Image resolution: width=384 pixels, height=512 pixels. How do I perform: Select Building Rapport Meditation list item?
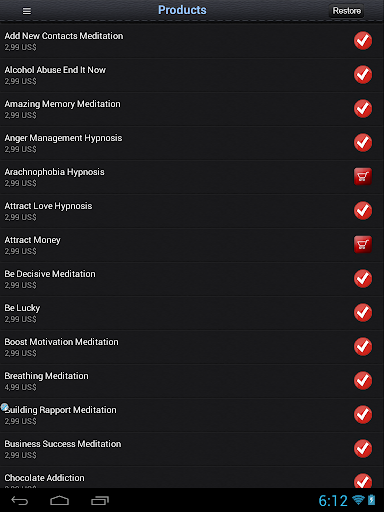tap(192, 415)
